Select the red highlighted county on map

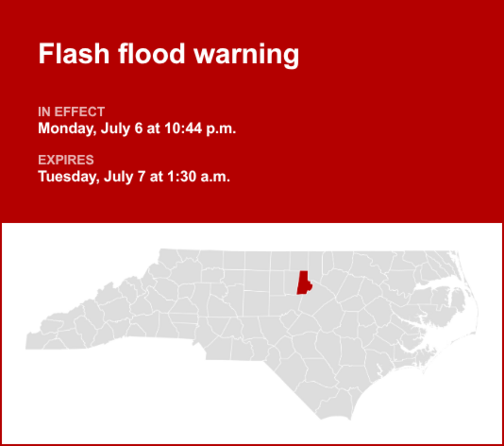coord(304,283)
